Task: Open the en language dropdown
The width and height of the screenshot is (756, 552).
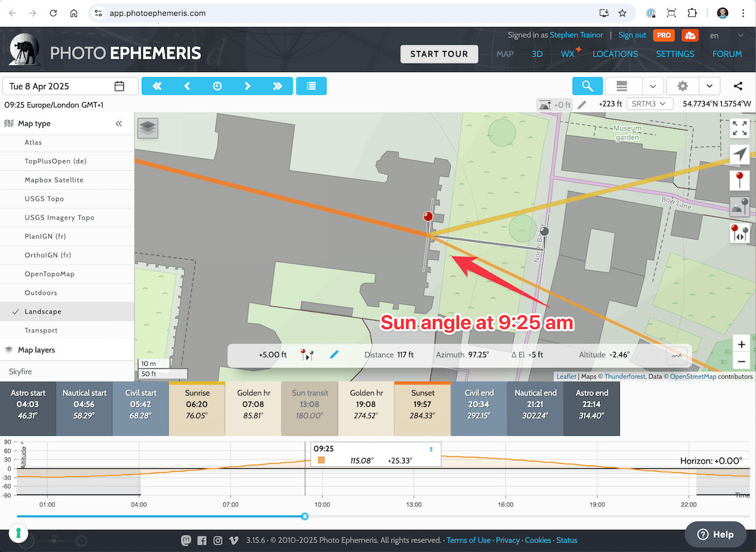Action: (726, 35)
